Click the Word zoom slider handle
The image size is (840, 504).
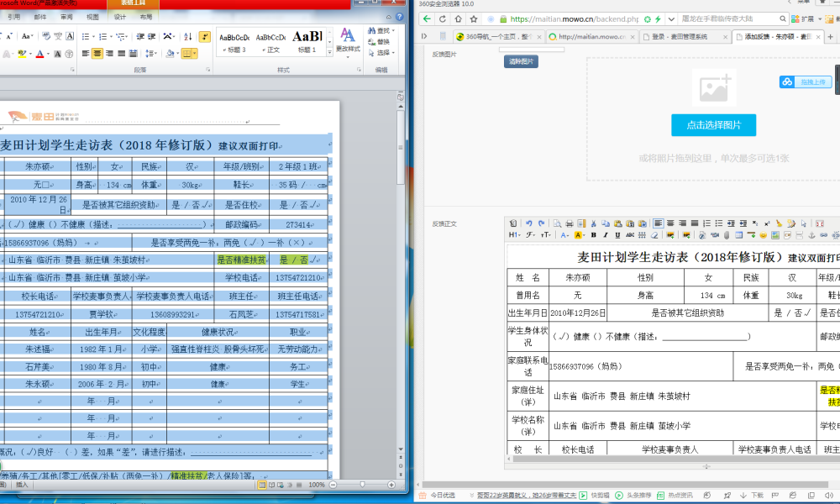click(x=362, y=485)
